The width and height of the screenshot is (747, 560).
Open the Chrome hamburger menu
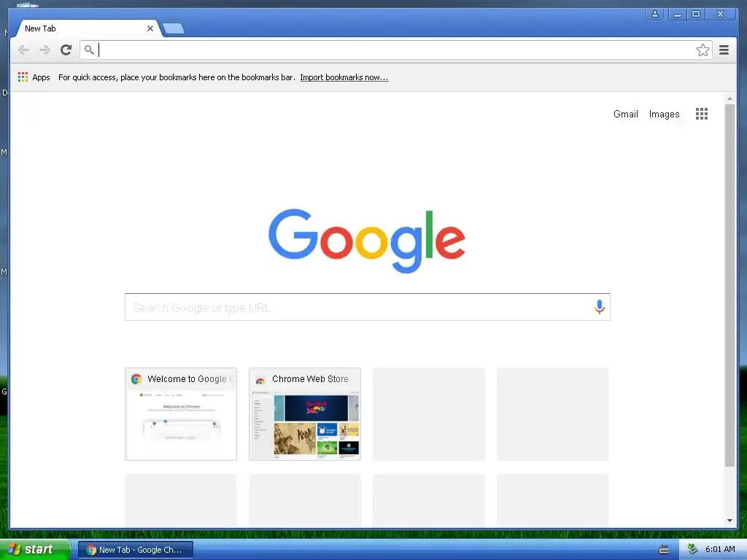724,50
